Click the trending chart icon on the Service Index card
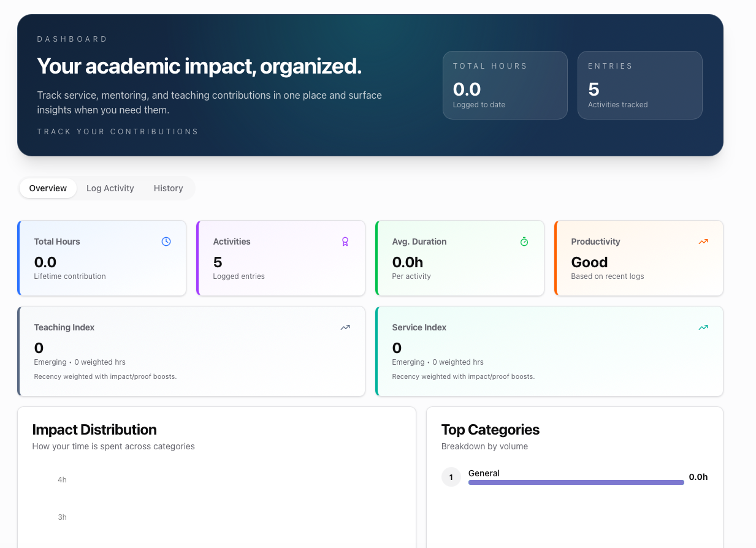This screenshot has height=548, width=756. pyautogui.click(x=703, y=327)
